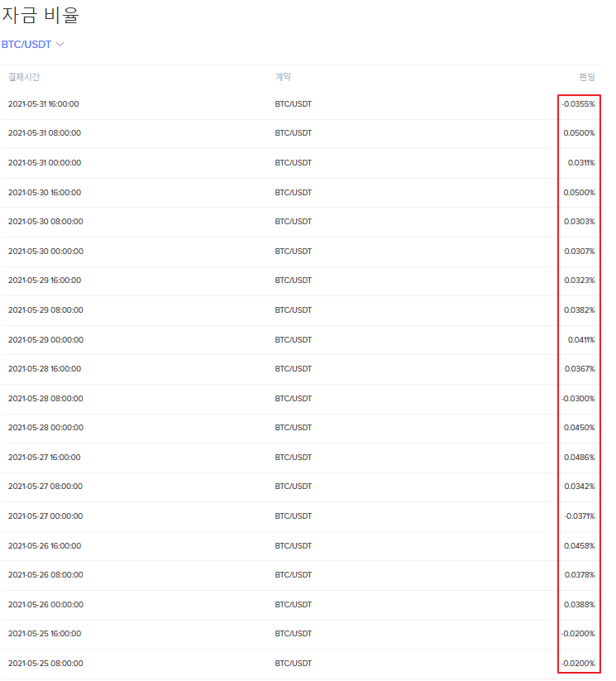Click the -0.0300% funding rate value
This screenshot has height=681, width=616.
(x=578, y=398)
